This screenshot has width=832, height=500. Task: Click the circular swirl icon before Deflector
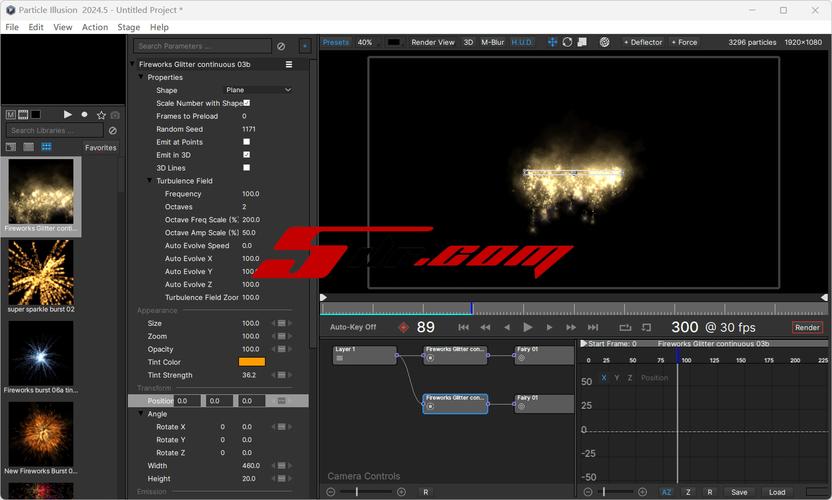coord(604,42)
